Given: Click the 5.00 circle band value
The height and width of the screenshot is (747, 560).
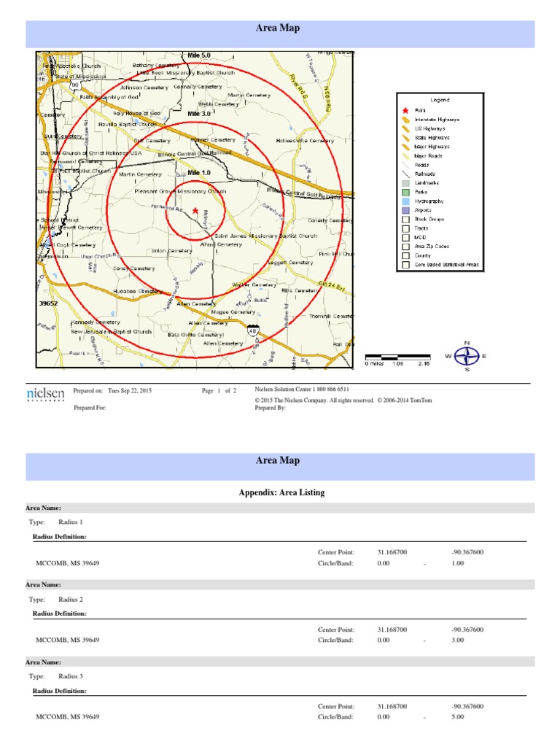Looking at the screenshot, I should pos(458,716).
